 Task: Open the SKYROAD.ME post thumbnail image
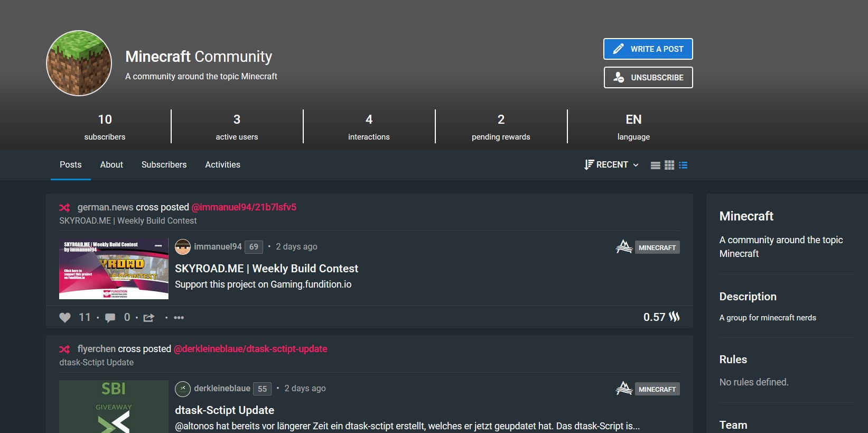114,269
